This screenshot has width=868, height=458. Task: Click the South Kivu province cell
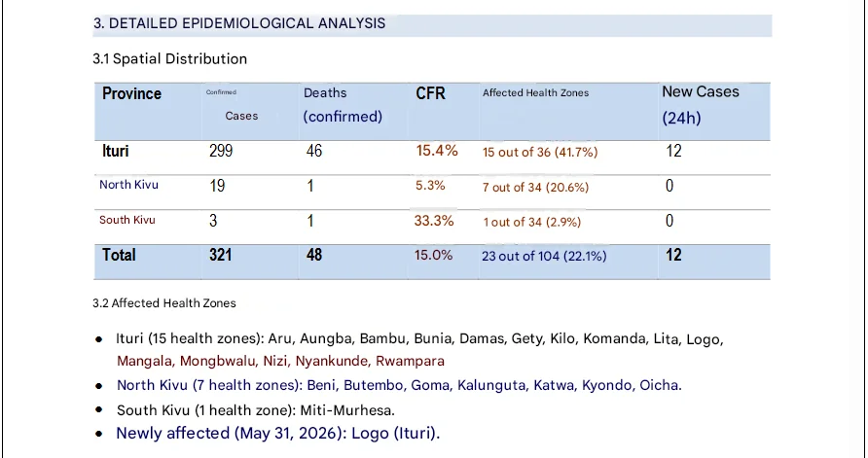coord(127,220)
